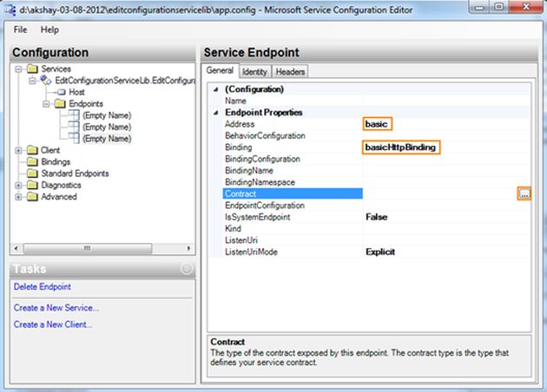Open the File menu

tap(20, 29)
